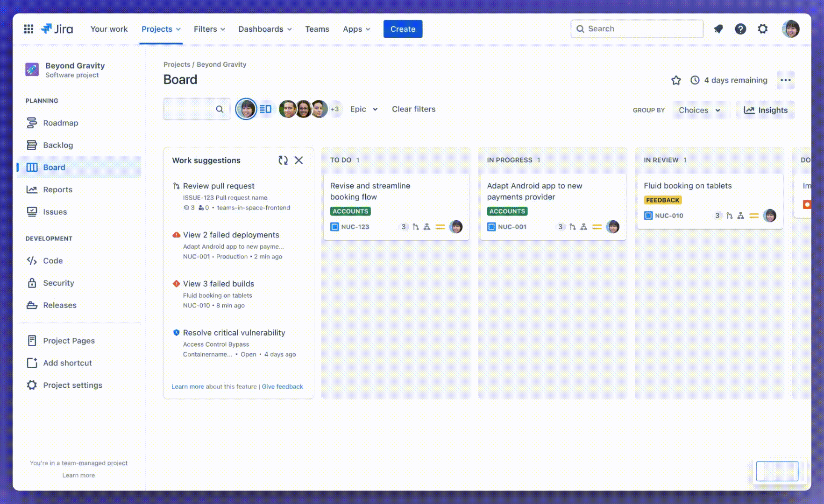
Task: Focus the top Search field
Action: click(x=637, y=29)
